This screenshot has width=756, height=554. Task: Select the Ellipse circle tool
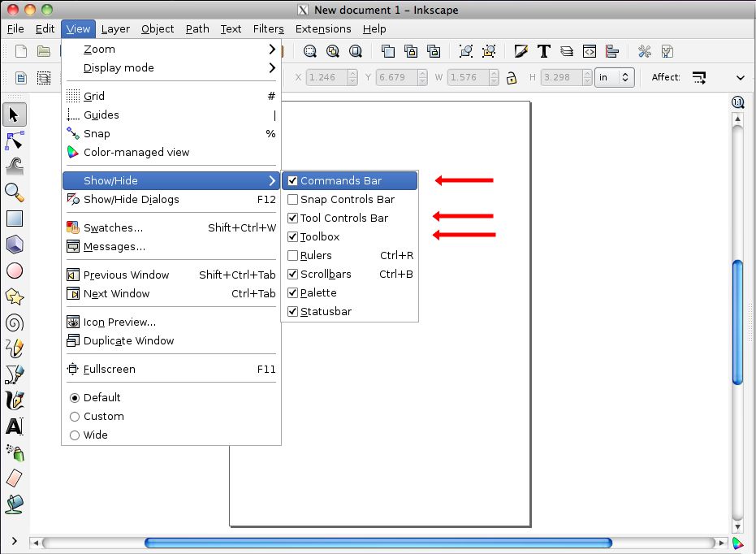14,271
